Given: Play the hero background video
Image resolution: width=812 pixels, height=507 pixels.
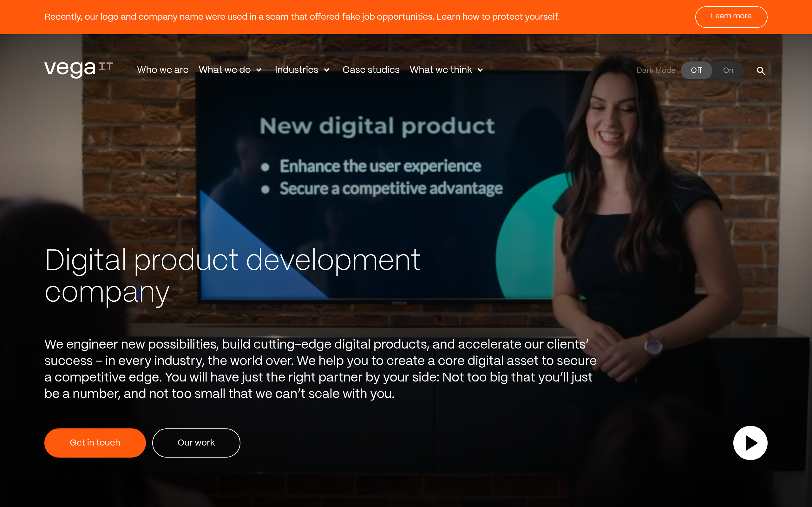Looking at the screenshot, I should (750, 443).
